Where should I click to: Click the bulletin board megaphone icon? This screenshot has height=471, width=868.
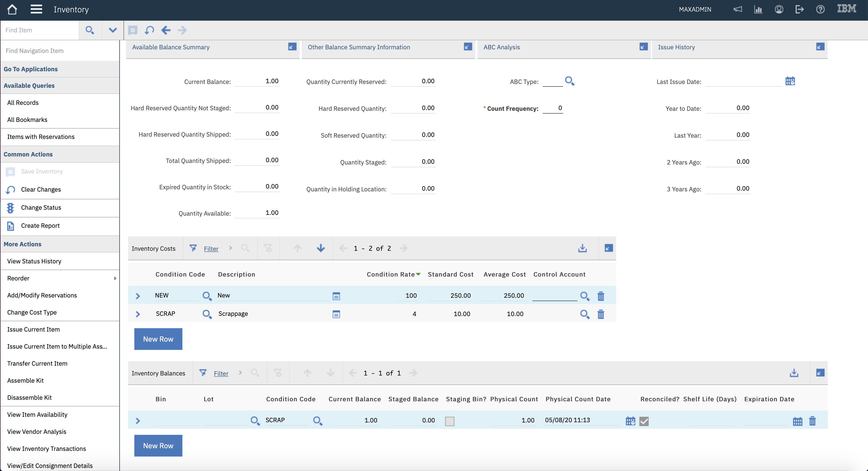click(x=738, y=10)
